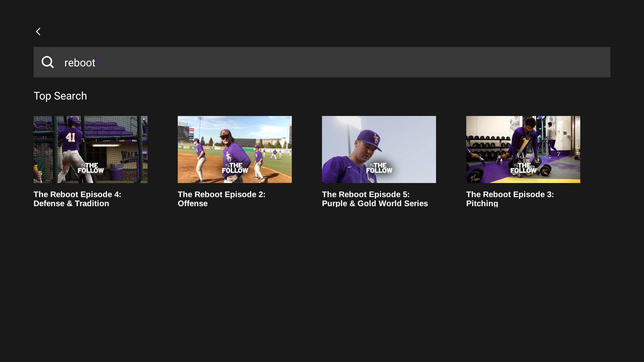
Task: Focus the search field containing reboot
Action: (x=322, y=62)
